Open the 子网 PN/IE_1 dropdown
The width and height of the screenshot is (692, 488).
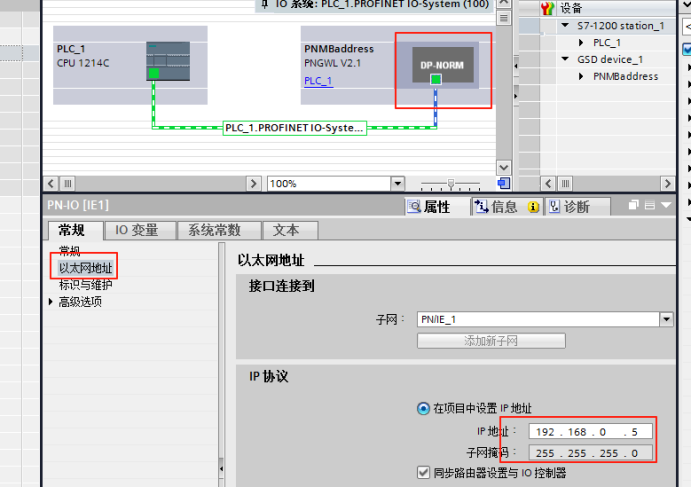(x=666, y=319)
